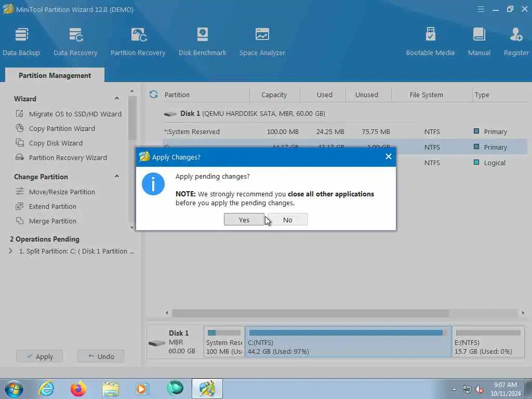The width and height of the screenshot is (532, 399).
Task: Open the Space Analyzer
Action: coord(262,42)
